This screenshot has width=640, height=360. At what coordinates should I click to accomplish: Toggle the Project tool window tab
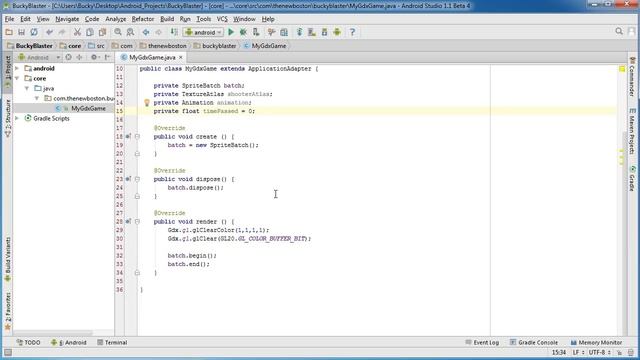point(7,73)
